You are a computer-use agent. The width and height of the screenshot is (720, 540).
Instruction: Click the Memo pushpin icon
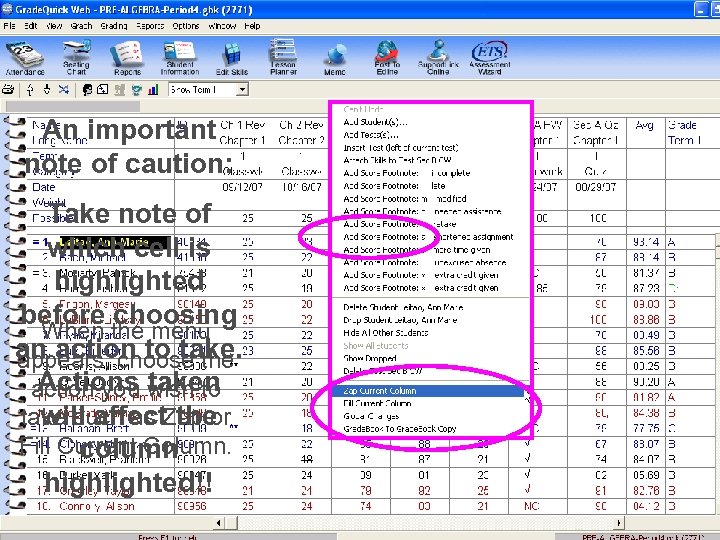[335, 60]
